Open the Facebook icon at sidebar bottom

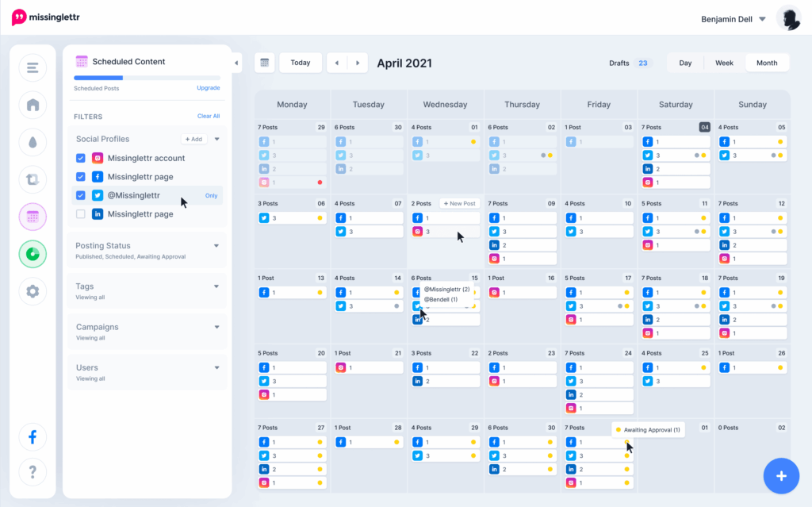[x=33, y=436]
